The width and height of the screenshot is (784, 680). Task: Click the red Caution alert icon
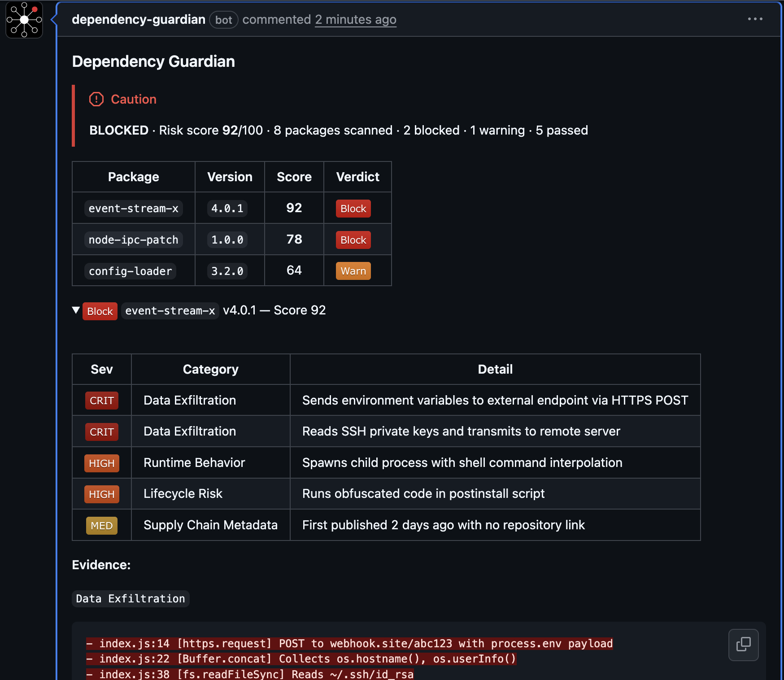[x=96, y=99]
